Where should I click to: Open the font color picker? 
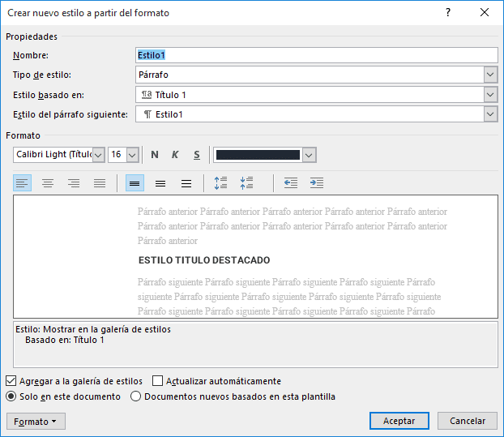pos(309,155)
